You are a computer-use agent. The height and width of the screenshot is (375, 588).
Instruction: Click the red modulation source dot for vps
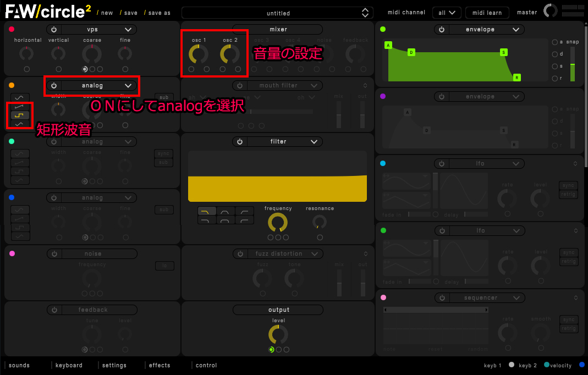pyautogui.click(x=12, y=29)
